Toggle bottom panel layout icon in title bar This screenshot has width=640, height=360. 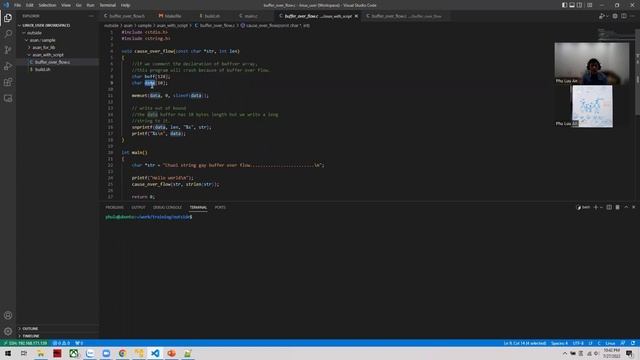pos(572,5)
